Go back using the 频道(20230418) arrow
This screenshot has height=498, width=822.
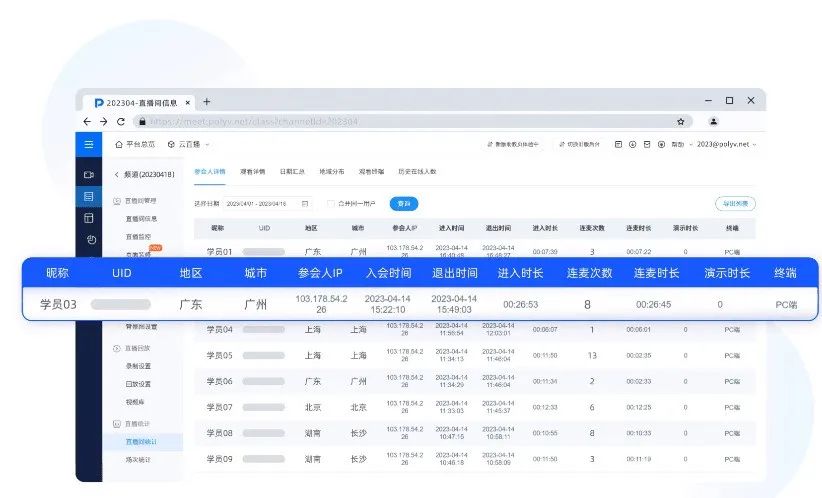[117, 175]
